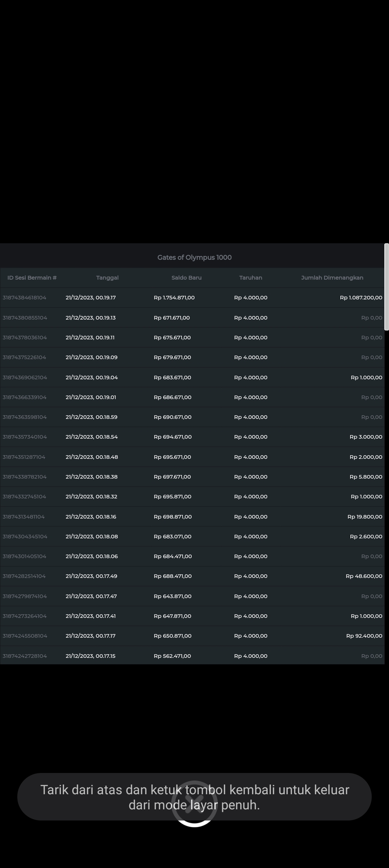Click the Rp 92.400,00 win amount
The image size is (389, 868).
364,636
